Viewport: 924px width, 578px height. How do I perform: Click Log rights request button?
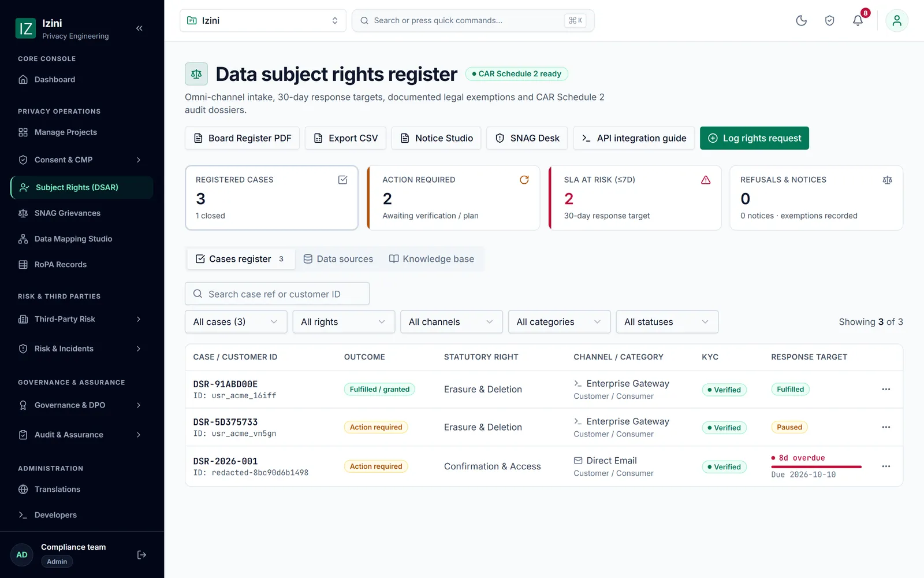point(754,138)
